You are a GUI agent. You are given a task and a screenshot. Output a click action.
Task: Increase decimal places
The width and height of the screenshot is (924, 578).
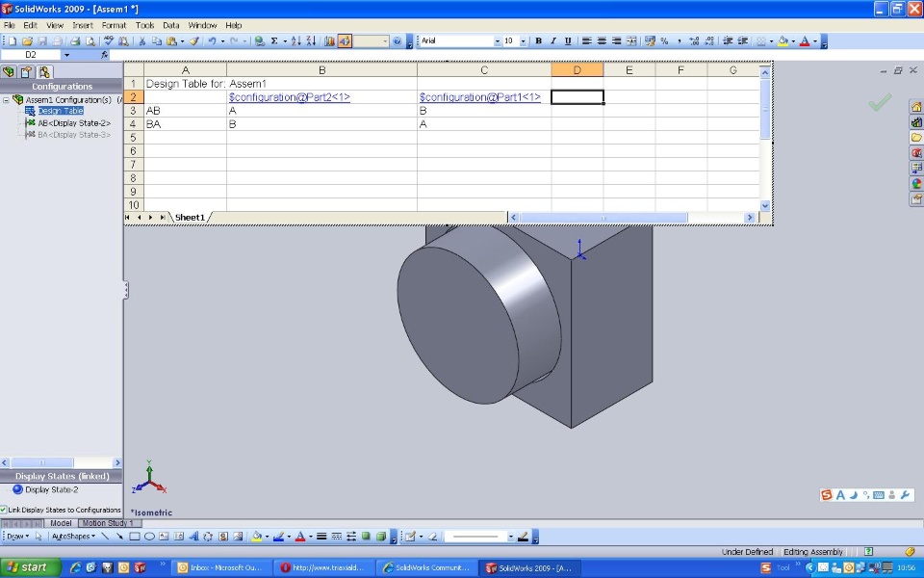(x=694, y=41)
